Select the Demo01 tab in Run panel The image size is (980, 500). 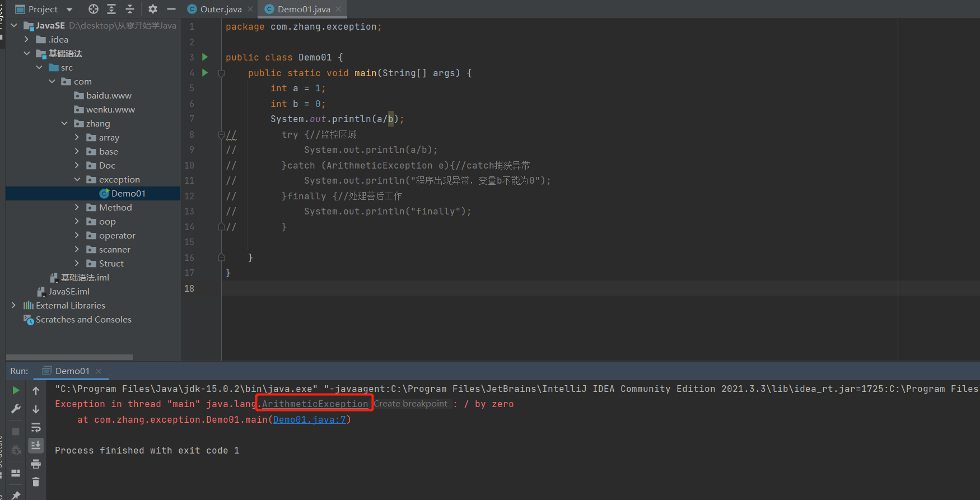72,371
